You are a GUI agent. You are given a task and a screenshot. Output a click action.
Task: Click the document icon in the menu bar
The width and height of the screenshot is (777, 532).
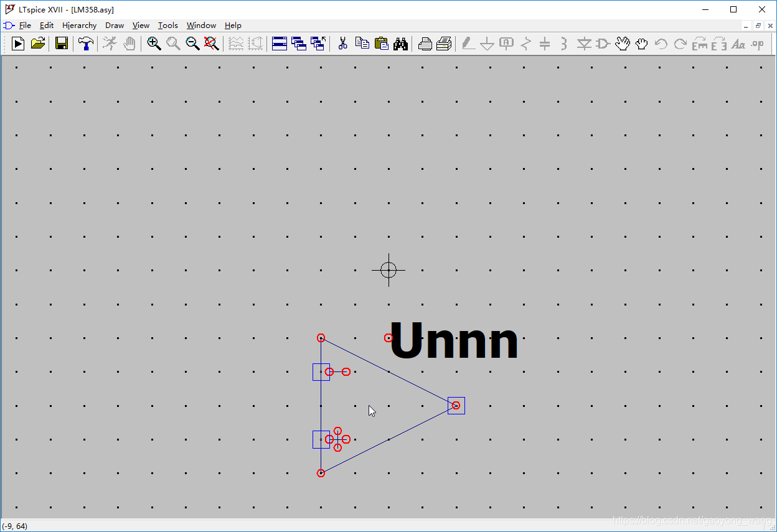coord(9,26)
